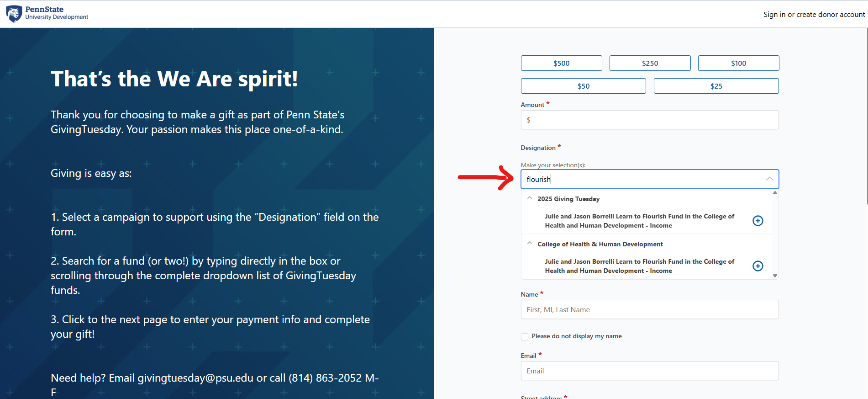
Task: Close the designation dropdown with the chevron
Action: coord(769,179)
